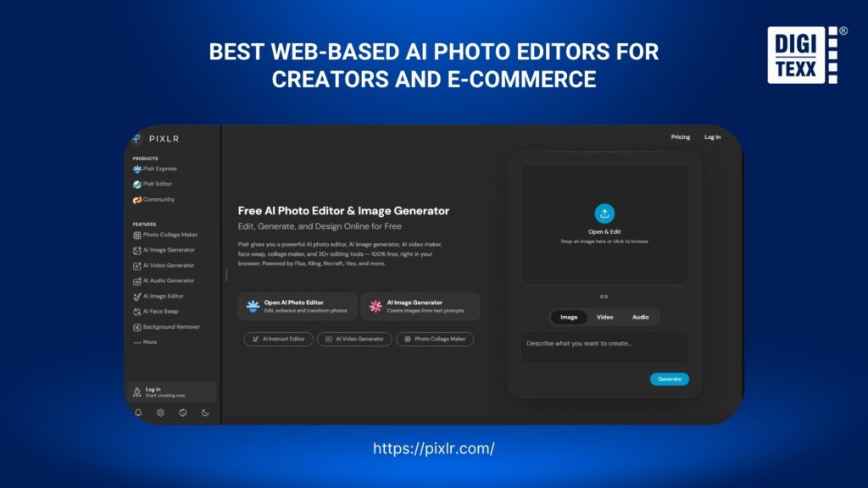Toggle dark mode moon icon

tap(205, 413)
